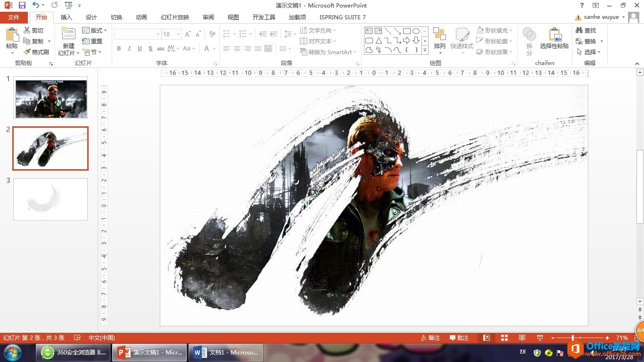This screenshot has width=644, height=362.
Task: Open the Slide Show (幻灯片放映) tab
Action: click(175, 17)
